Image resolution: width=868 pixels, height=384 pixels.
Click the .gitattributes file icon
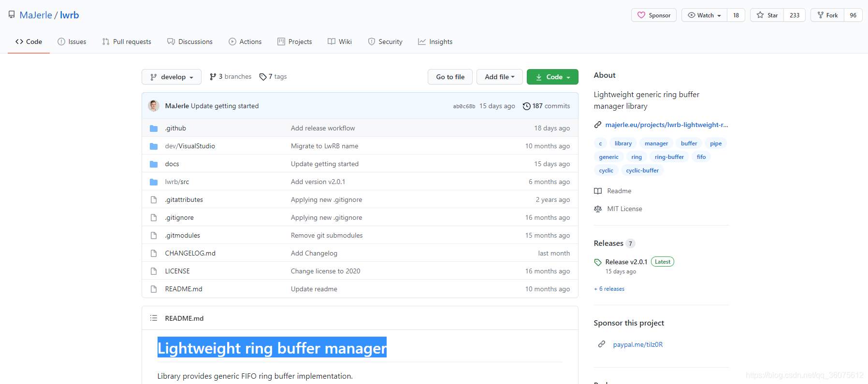pos(154,199)
